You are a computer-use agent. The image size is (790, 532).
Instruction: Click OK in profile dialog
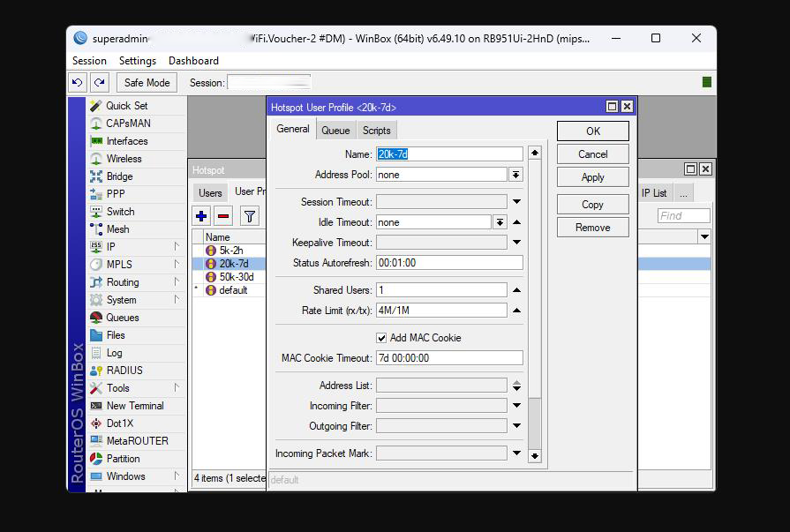(593, 131)
